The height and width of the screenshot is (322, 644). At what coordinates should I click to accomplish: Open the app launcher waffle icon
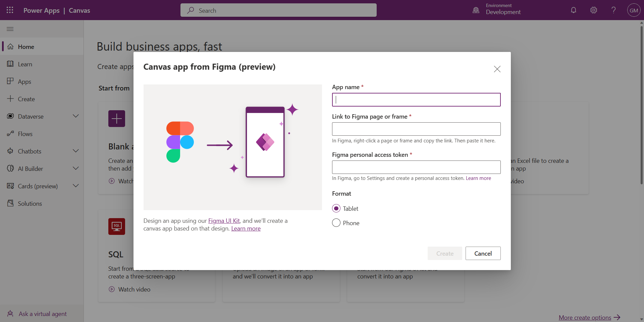click(10, 10)
